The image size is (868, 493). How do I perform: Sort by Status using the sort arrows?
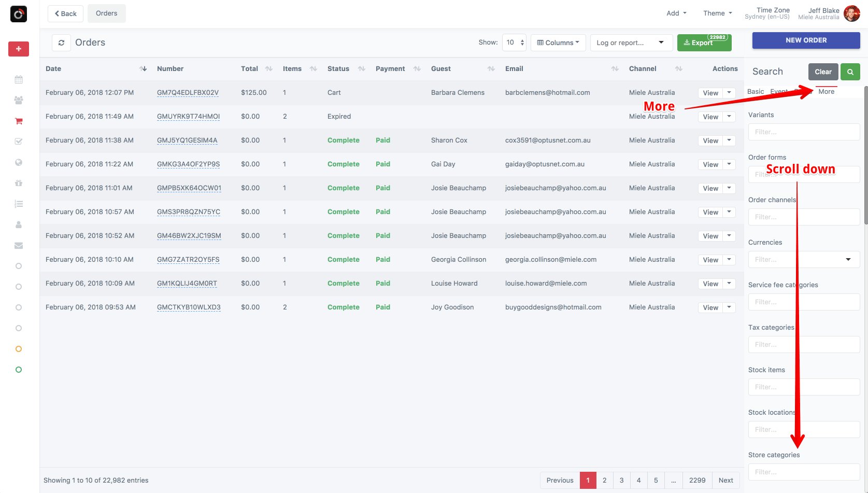click(362, 68)
